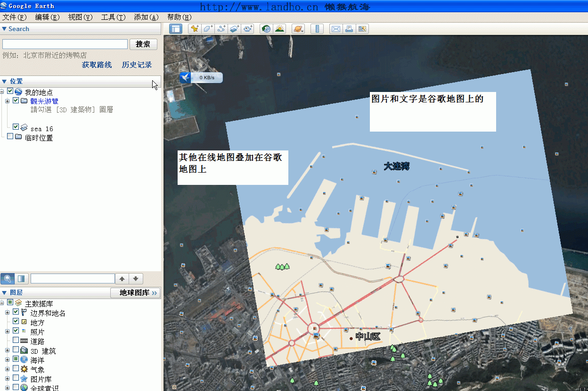Screen dimensions: 588x391
Task: Click the 边界和地名 flag icon
Action: click(x=24, y=313)
